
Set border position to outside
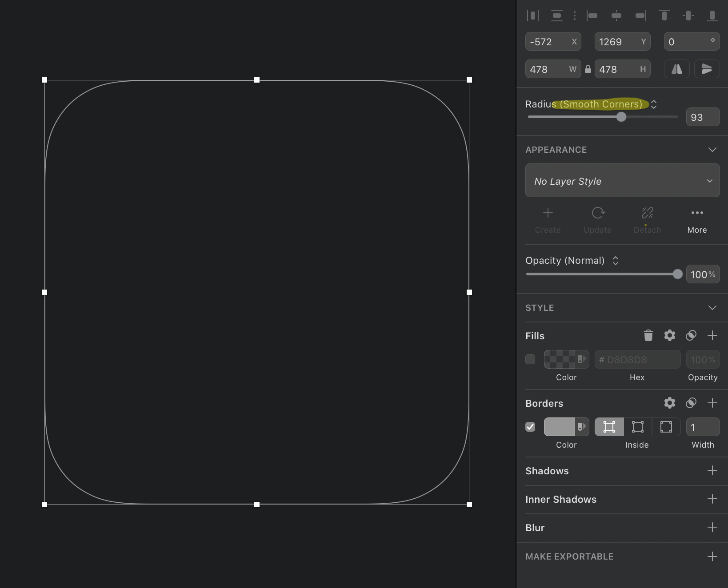pyautogui.click(x=666, y=427)
